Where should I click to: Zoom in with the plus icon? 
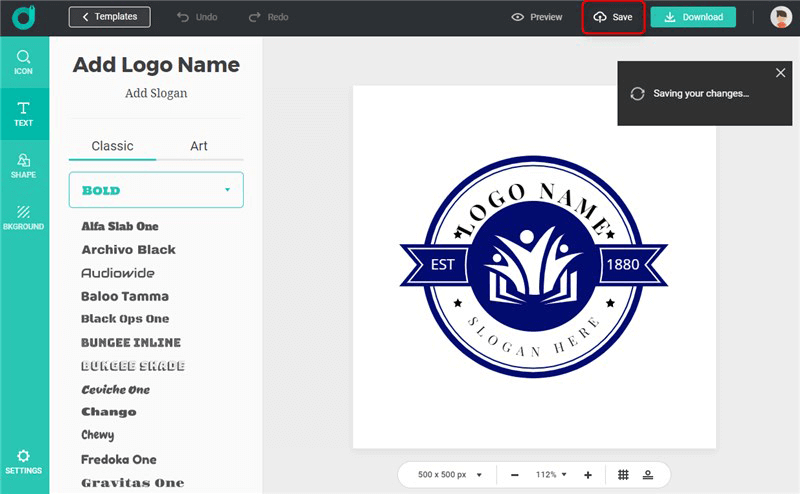[588, 475]
